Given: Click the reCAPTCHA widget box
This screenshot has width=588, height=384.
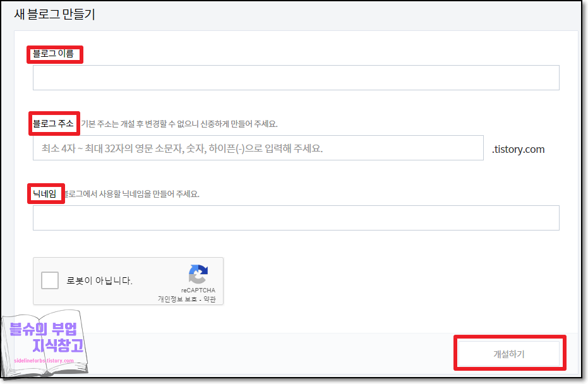Looking at the screenshot, I should coord(128,280).
